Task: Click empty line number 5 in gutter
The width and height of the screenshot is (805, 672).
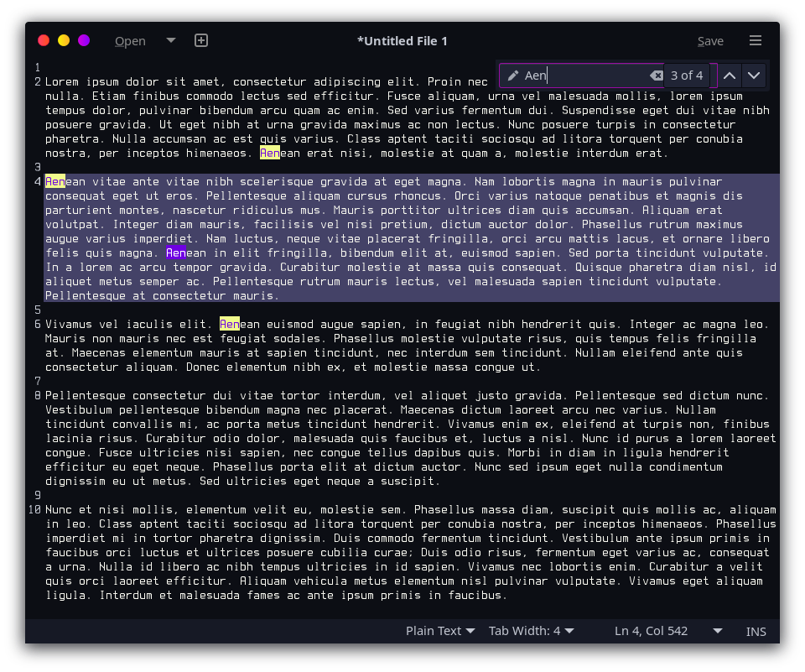Action: pyautogui.click(x=38, y=310)
